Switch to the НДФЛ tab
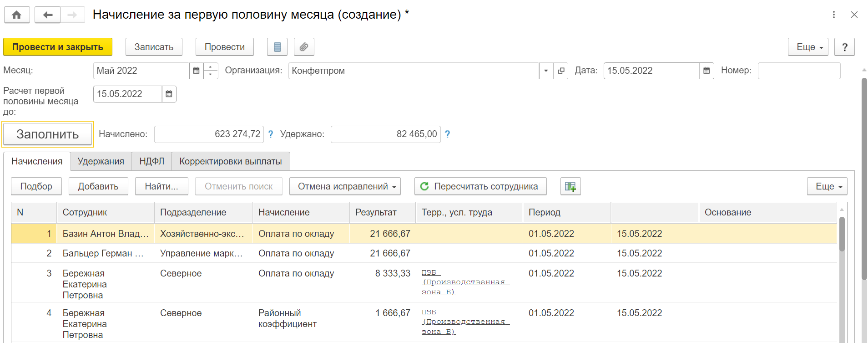This screenshot has width=868, height=343. coord(151,161)
